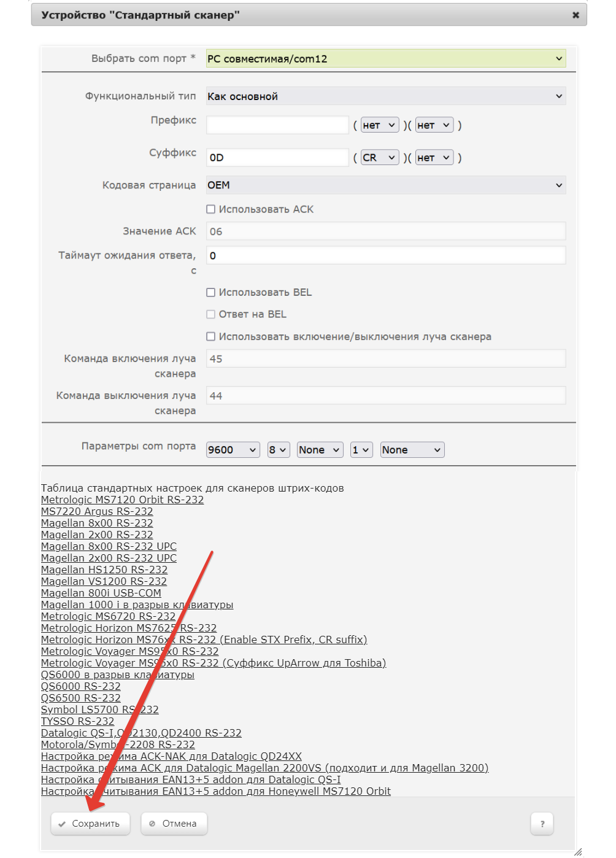Enable the Использовать BEL checkbox

point(211,292)
